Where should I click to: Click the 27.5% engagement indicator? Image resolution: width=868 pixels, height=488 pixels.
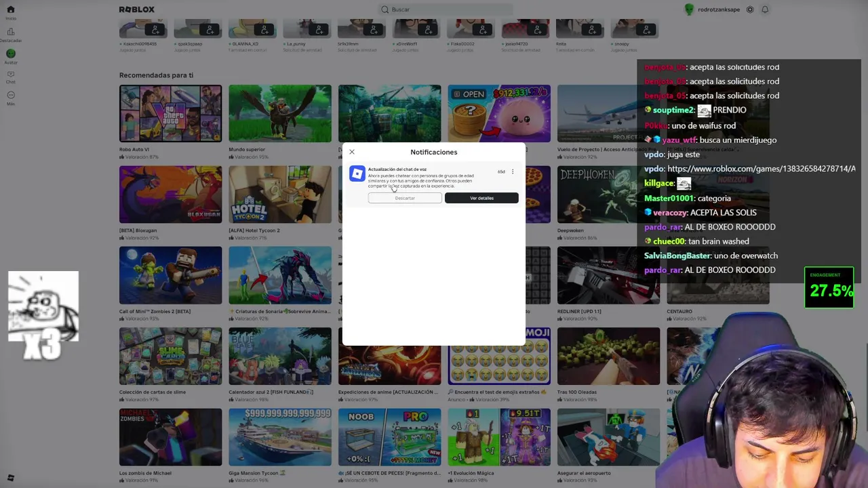tap(829, 287)
